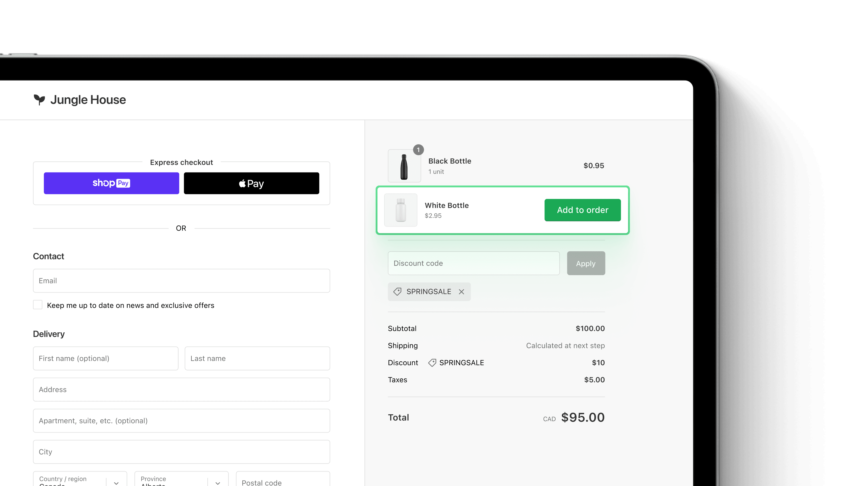Image resolution: width=868 pixels, height=486 pixels.
Task: Click the Discount amount $10
Action: [x=598, y=363]
